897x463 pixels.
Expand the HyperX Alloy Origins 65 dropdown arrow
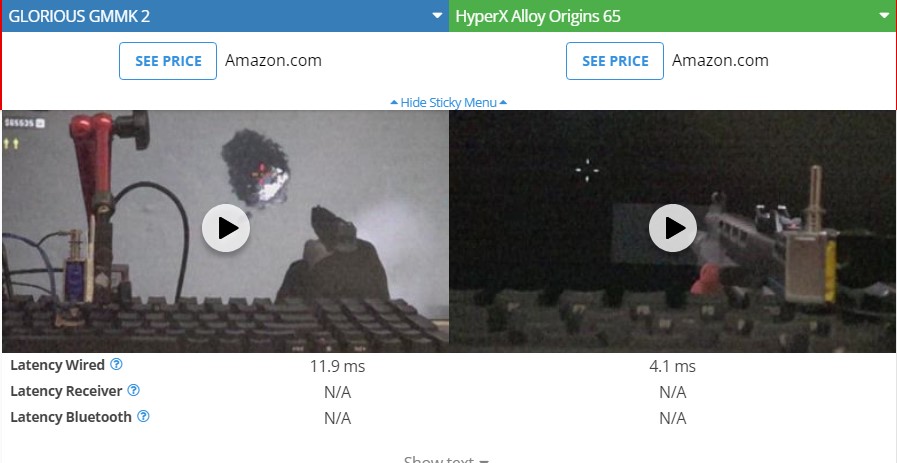(x=884, y=15)
